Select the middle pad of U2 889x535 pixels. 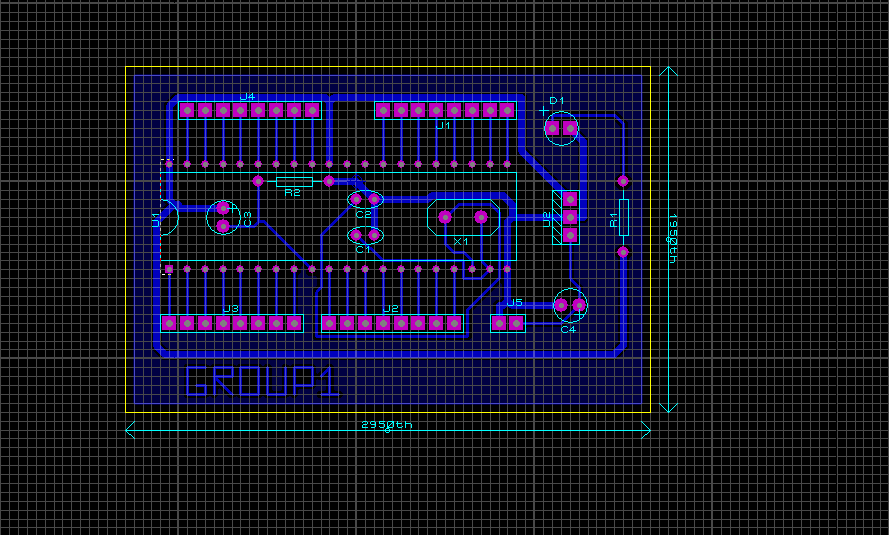(570, 217)
